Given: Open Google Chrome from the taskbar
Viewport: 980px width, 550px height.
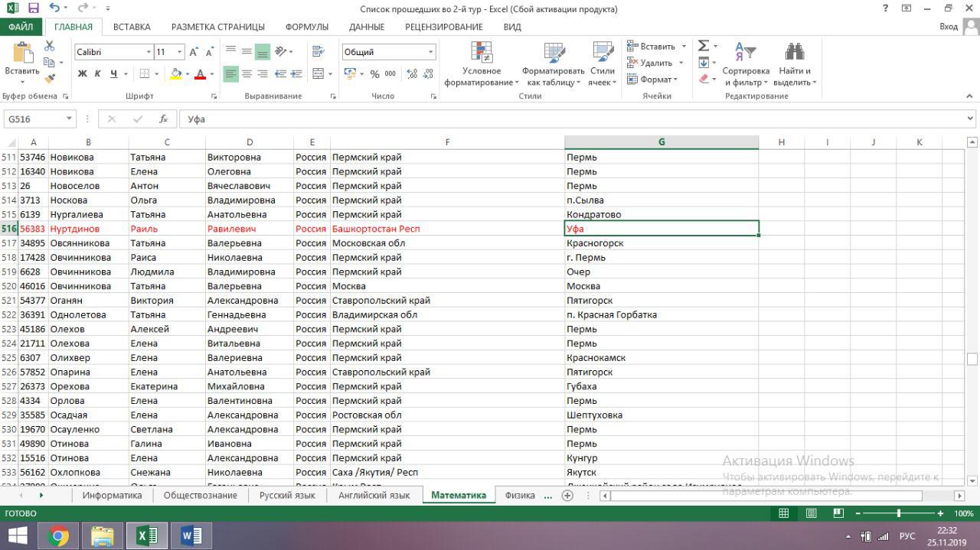Looking at the screenshot, I should [x=58, y=535].
